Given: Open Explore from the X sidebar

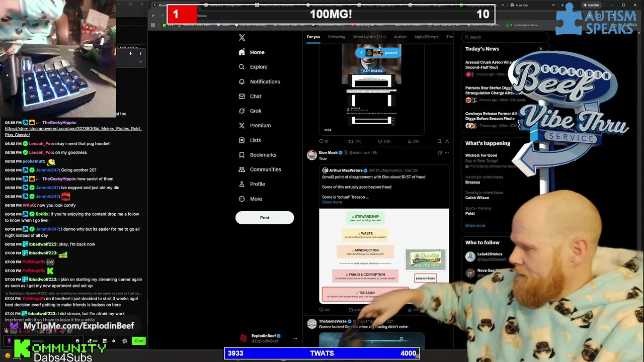Looking at the screenshot, I should click(253, 67).
